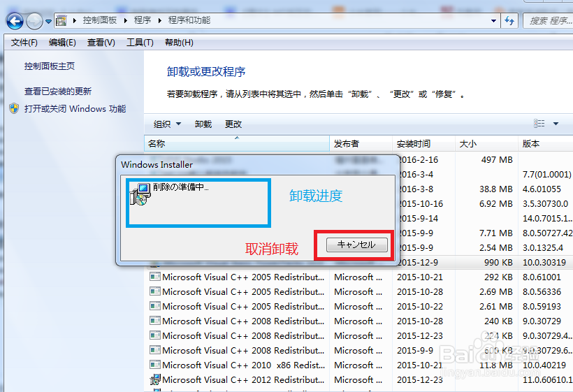Click the 更改 toolbar button
The height and width of the screenshot is (392, 573).
tap(233, 124)
